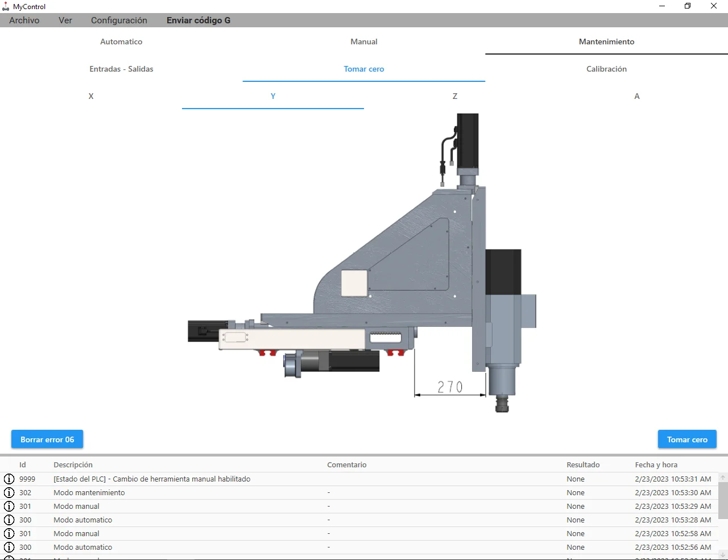Click info icon for log entry 9999
728x560 pixels.
[x=9, y=479]
